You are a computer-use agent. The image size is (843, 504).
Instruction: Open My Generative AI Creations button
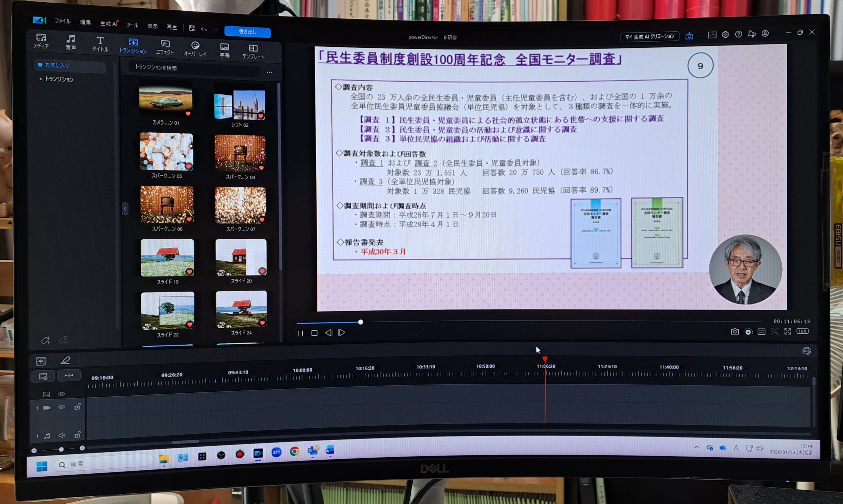coord(649,36)
